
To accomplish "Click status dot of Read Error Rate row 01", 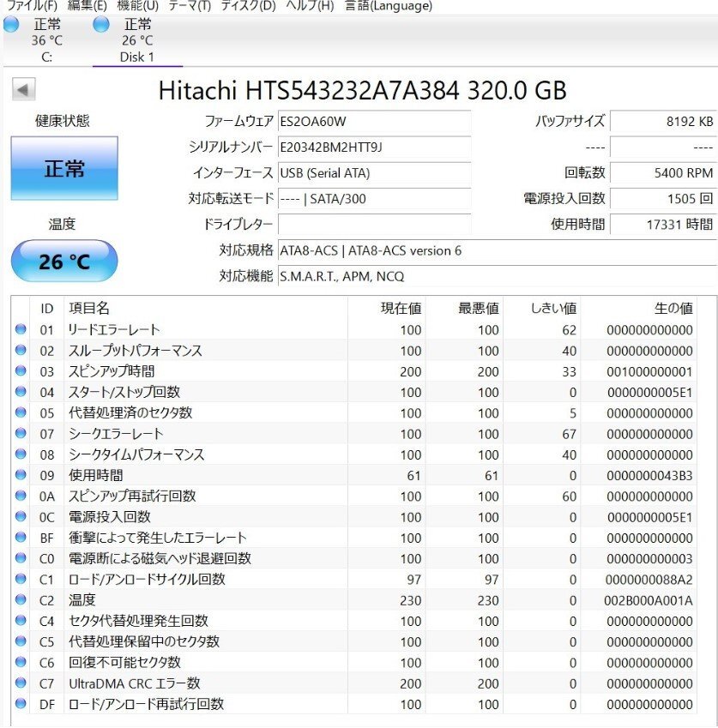I will tap(21, 329).
